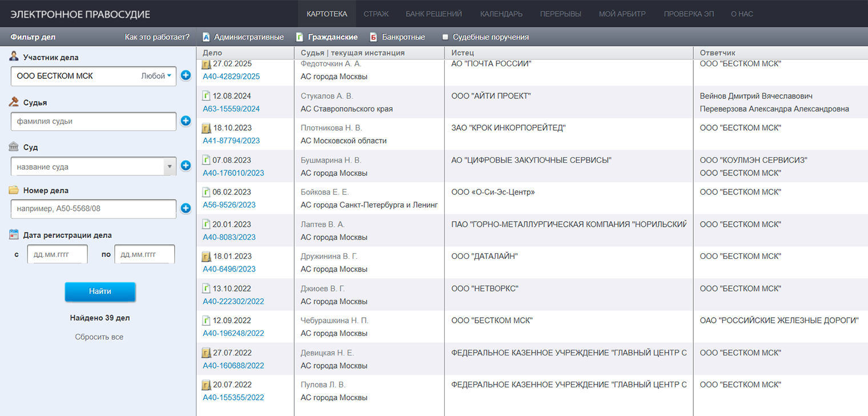The image size is (868, 416).
Task: Select the Административные filter icon
Action: [206, 37]
